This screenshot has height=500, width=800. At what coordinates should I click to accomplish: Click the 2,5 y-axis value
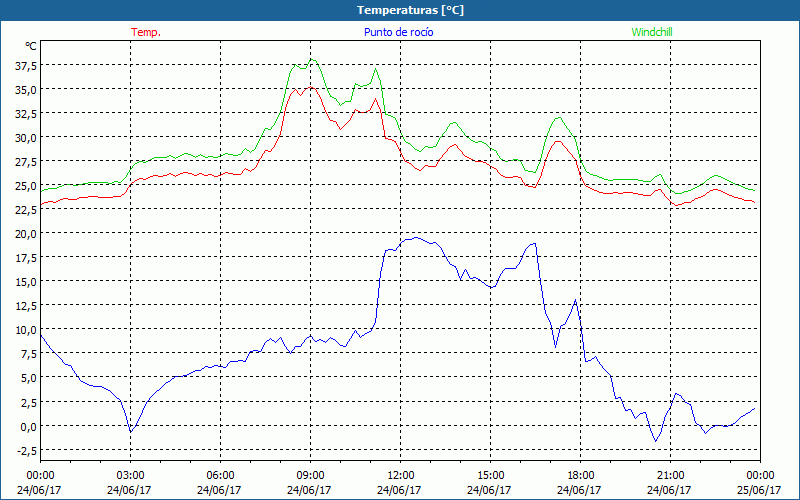(29, 402)
